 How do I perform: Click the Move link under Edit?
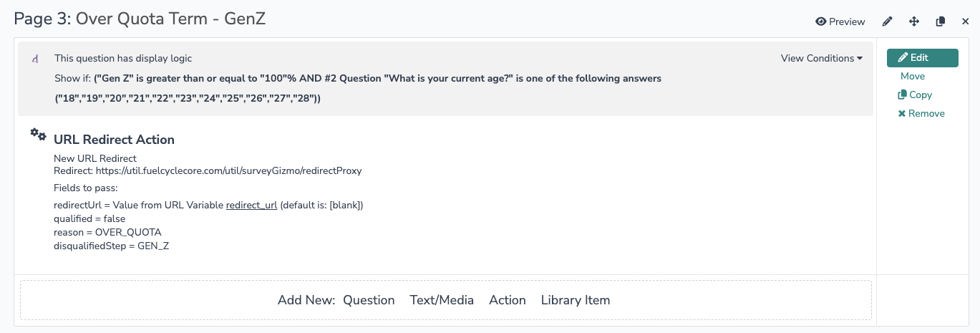pyautogui.click(x=913, y=76)
